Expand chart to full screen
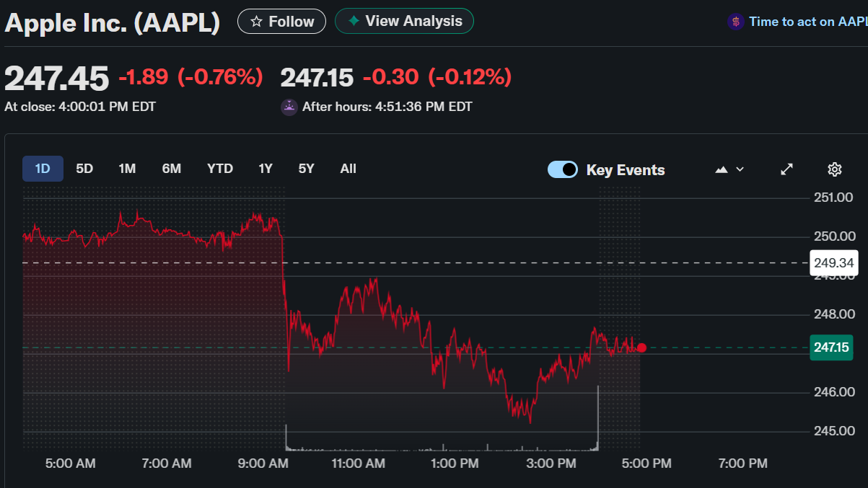 [x=787, y=169]
